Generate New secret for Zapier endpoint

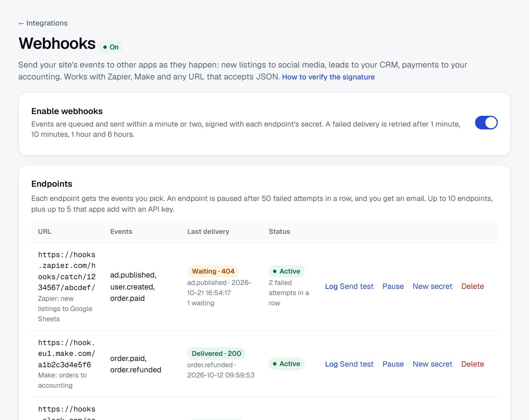(433, 286)
